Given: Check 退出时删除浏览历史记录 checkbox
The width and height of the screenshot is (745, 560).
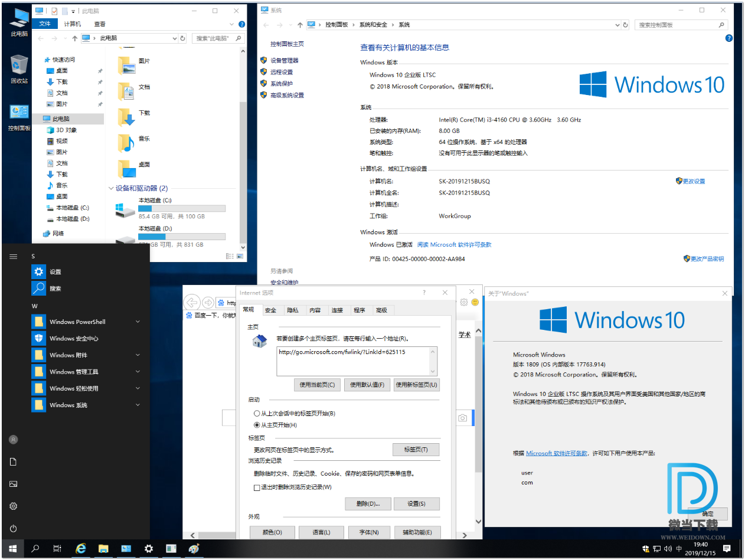Looking at the screenshot, I should [x=256, y=487].
